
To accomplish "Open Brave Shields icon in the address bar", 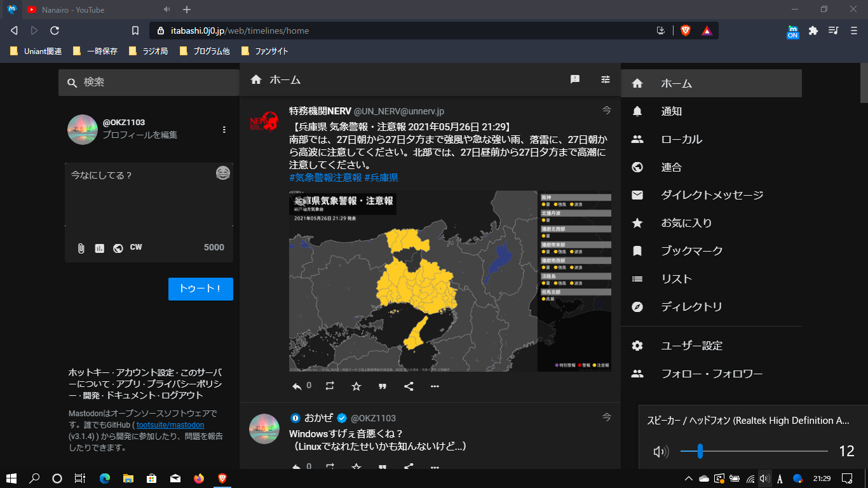I will 685,30.
